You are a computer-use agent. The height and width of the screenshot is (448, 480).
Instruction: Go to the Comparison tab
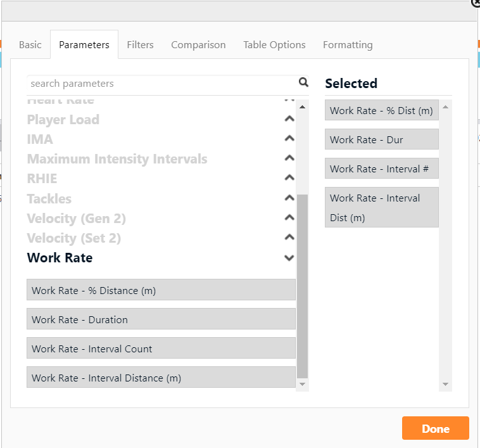pyautogui.click(x=198, y=45)
